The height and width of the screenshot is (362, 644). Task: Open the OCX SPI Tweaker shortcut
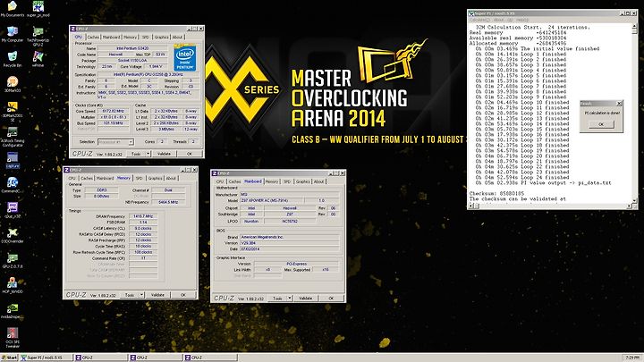point(13,338)
